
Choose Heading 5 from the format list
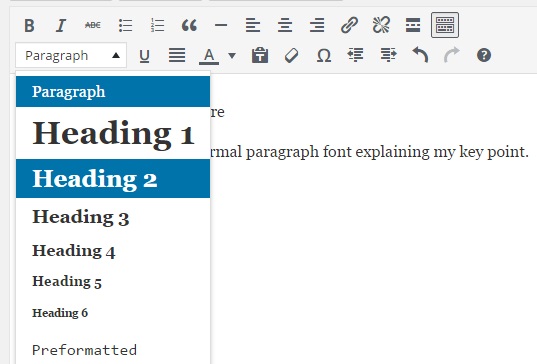pyautogui.click(x=113, y=281)
